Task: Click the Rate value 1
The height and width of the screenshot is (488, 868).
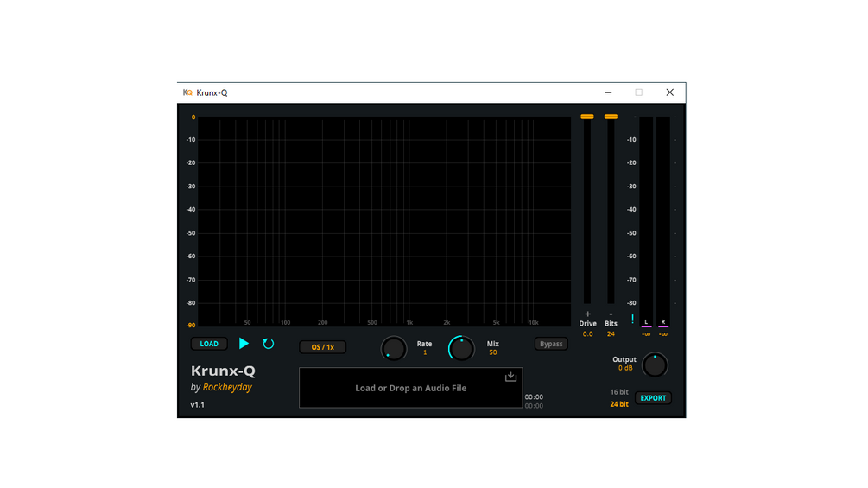Action: click(x=425, y=352)
